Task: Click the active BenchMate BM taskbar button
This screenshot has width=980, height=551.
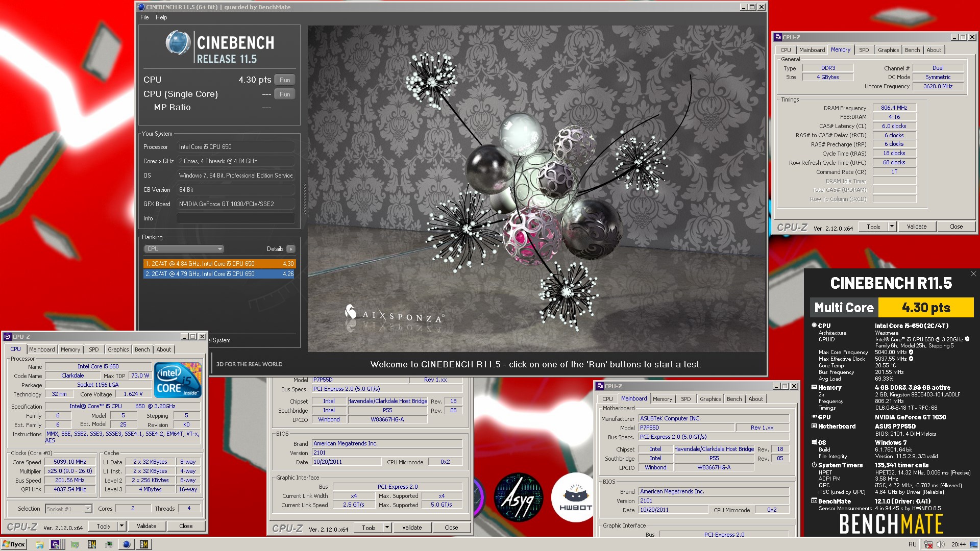Action: [x=144, y=544]
